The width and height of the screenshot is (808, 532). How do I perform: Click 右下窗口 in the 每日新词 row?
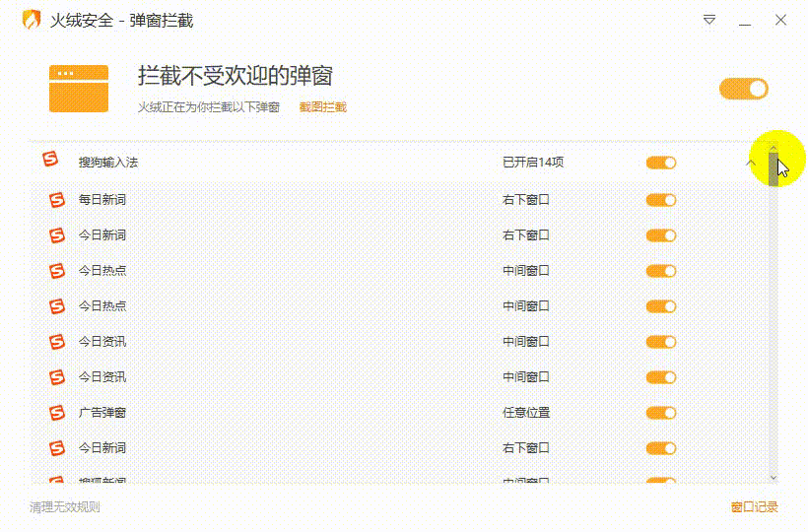(x=526, y=199)
